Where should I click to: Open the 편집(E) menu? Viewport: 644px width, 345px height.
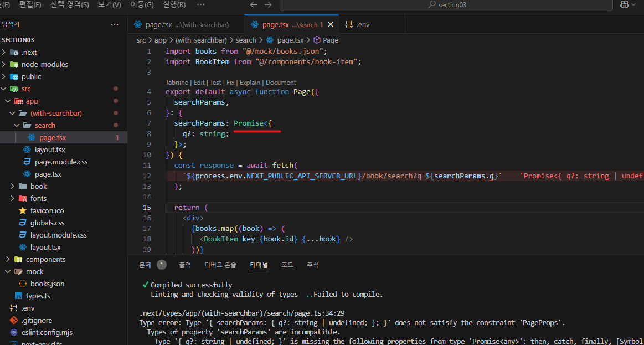pyautogui.click(x=30, y=5)
